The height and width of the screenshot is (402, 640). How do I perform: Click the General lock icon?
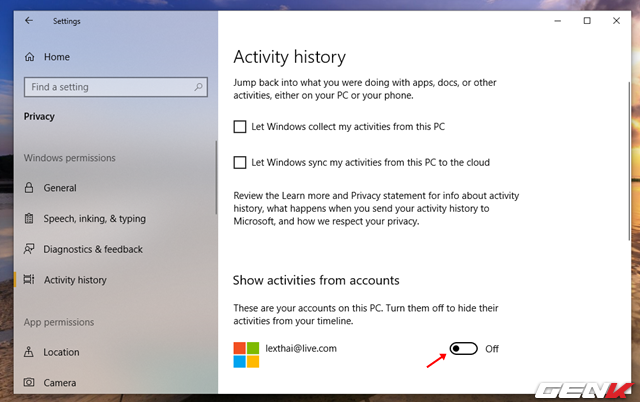29,188
